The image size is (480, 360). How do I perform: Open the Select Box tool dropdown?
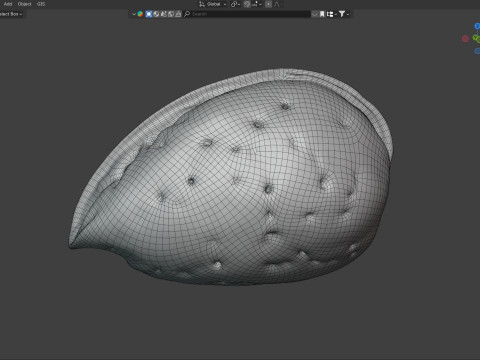click(11, 14)
